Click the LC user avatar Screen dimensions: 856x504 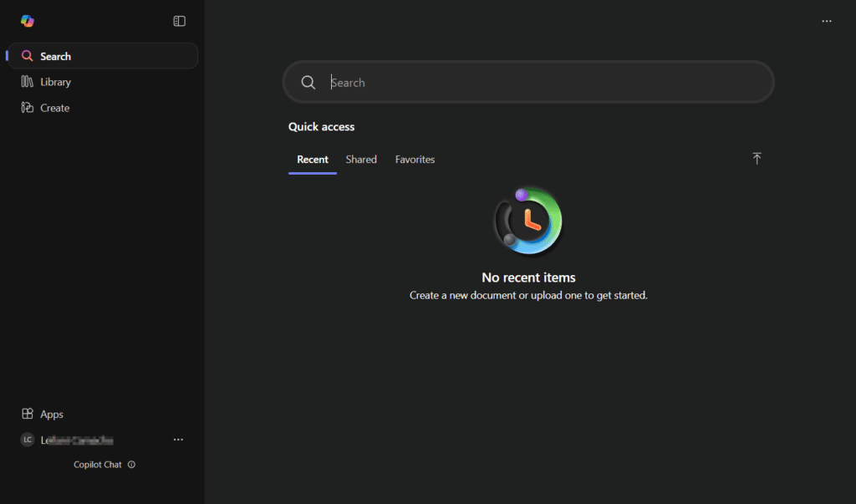tap(28, 440)
